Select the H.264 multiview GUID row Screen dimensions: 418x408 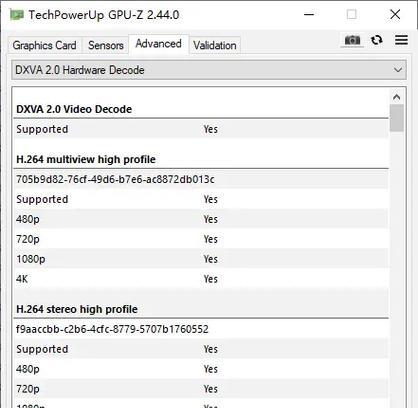[201, 179]
